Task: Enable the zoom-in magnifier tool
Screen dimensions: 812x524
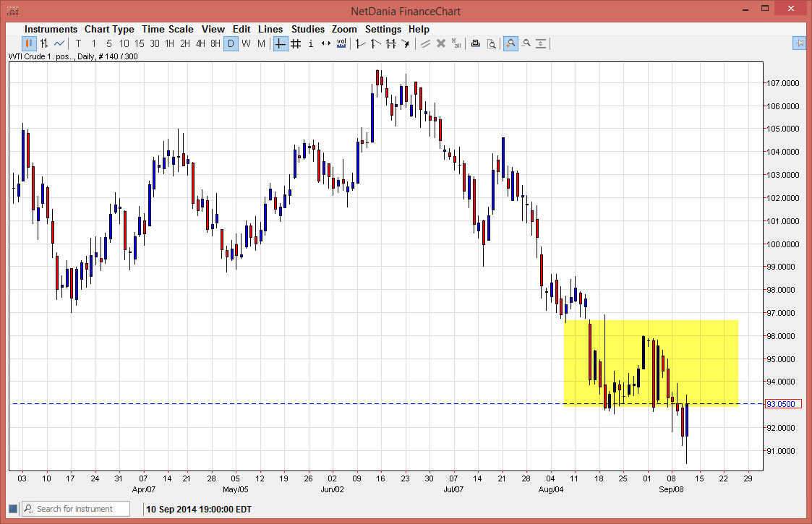Action: coord(510,43)
